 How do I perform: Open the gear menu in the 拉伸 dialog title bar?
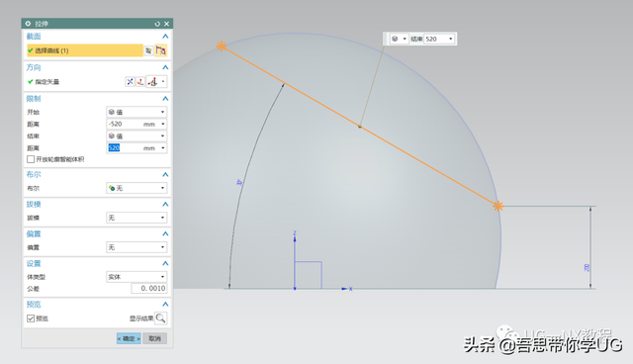[28, 24]
